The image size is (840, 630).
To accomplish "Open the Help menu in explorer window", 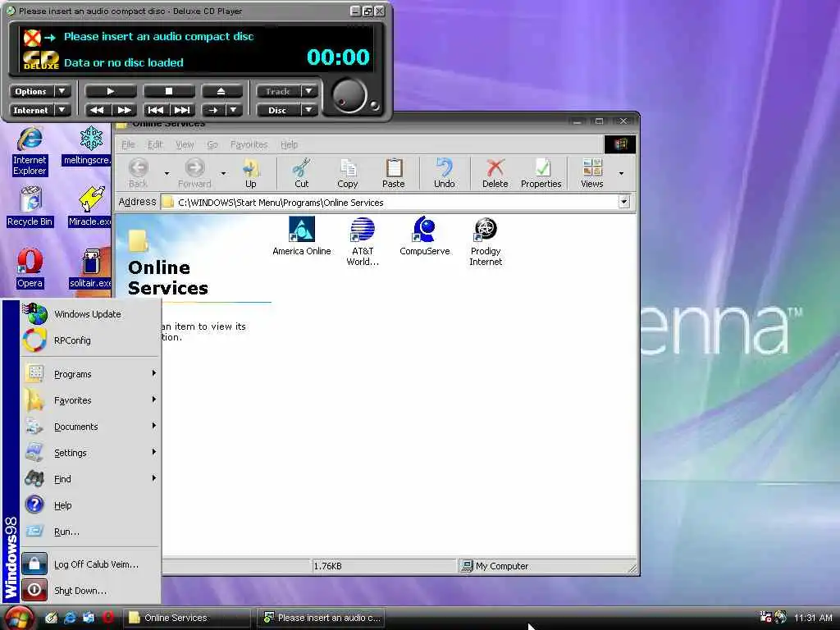I will (290, 144).
